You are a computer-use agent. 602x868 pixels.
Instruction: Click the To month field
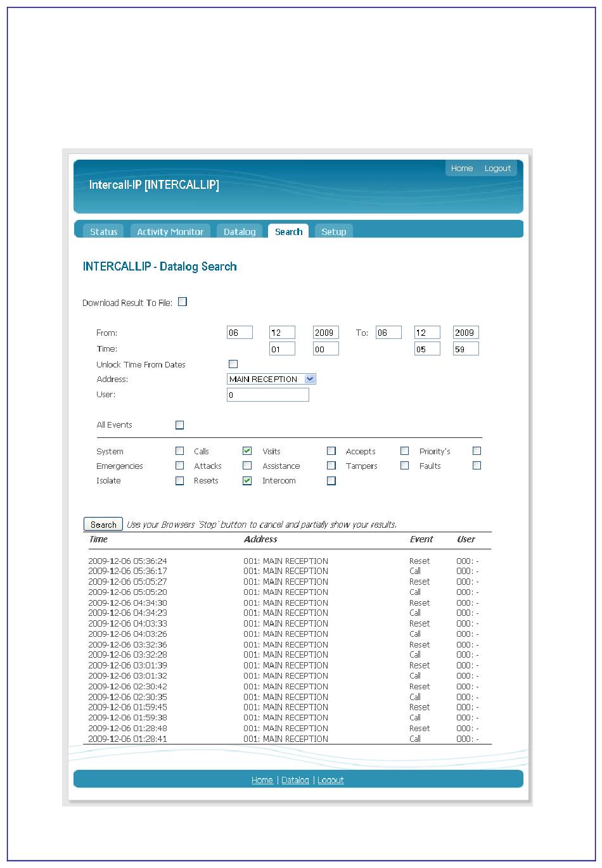tap(427, 333)
